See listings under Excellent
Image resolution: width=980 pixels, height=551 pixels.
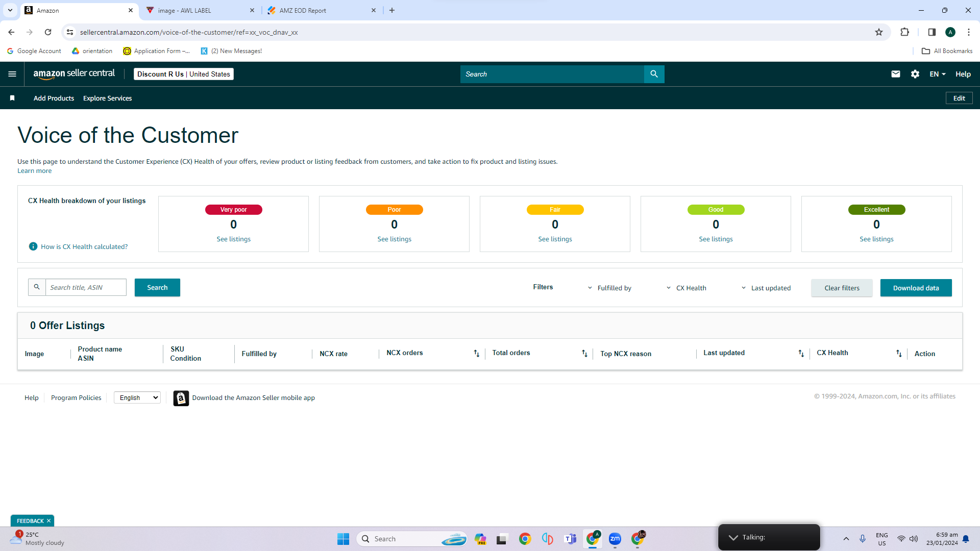pos(876,239)
